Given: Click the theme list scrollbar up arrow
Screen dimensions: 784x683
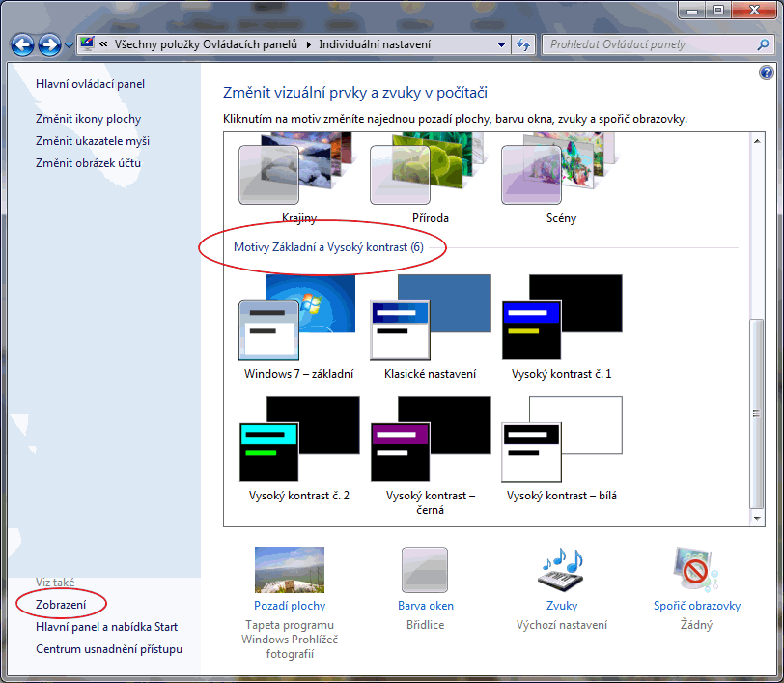Looking at the screenshot, I should (x=757, y=141).
